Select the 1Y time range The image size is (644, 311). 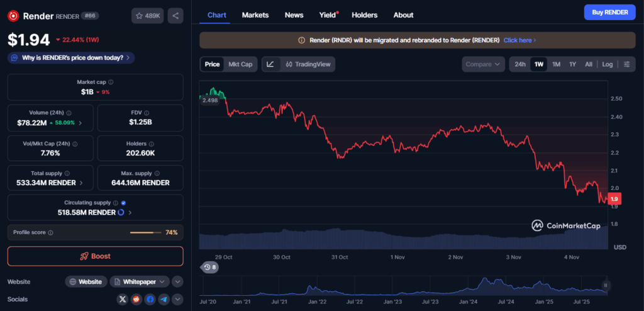tap(572, 64)
